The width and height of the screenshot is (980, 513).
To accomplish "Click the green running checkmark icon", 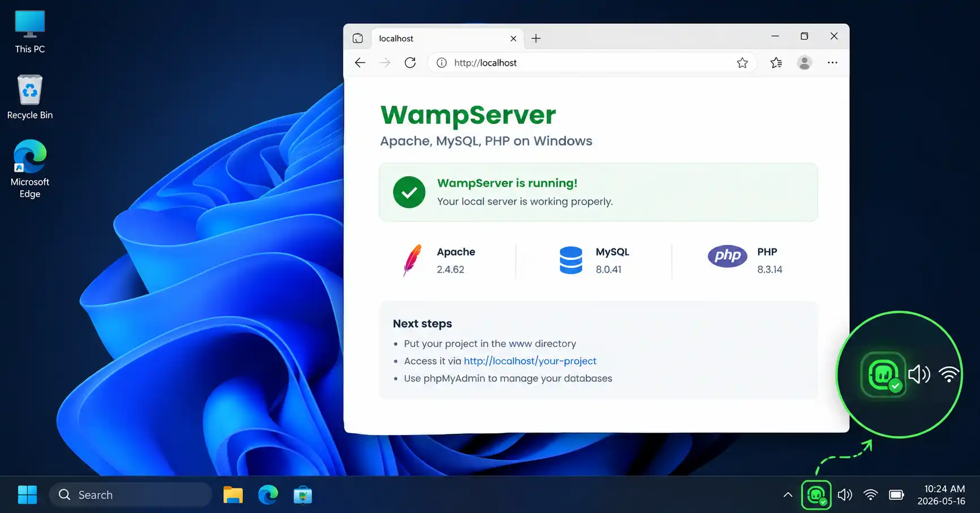I will click(409, 192).
